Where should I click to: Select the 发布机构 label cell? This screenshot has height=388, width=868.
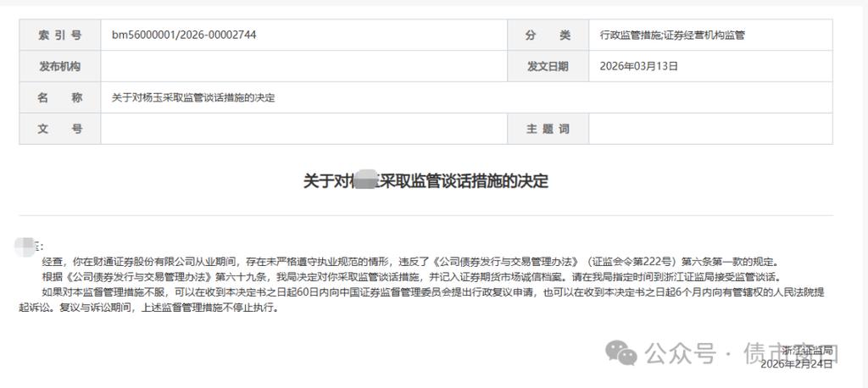60,66
